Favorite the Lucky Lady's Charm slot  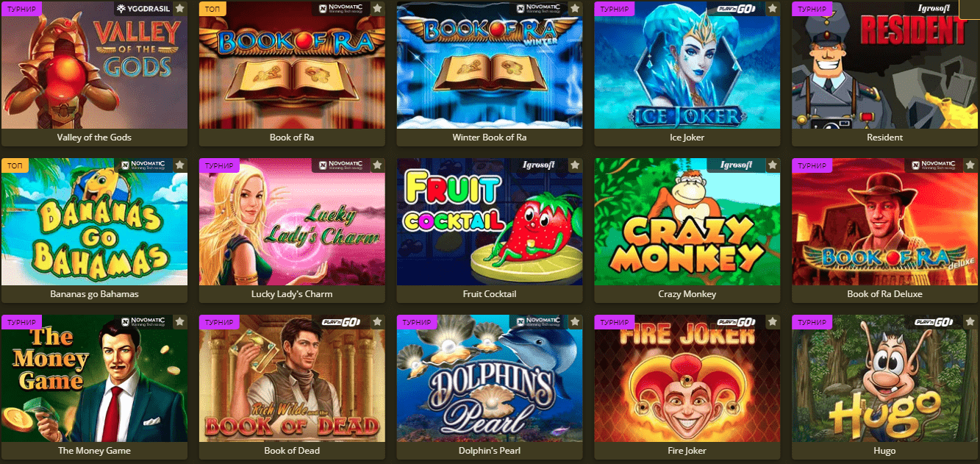(377, 165)
